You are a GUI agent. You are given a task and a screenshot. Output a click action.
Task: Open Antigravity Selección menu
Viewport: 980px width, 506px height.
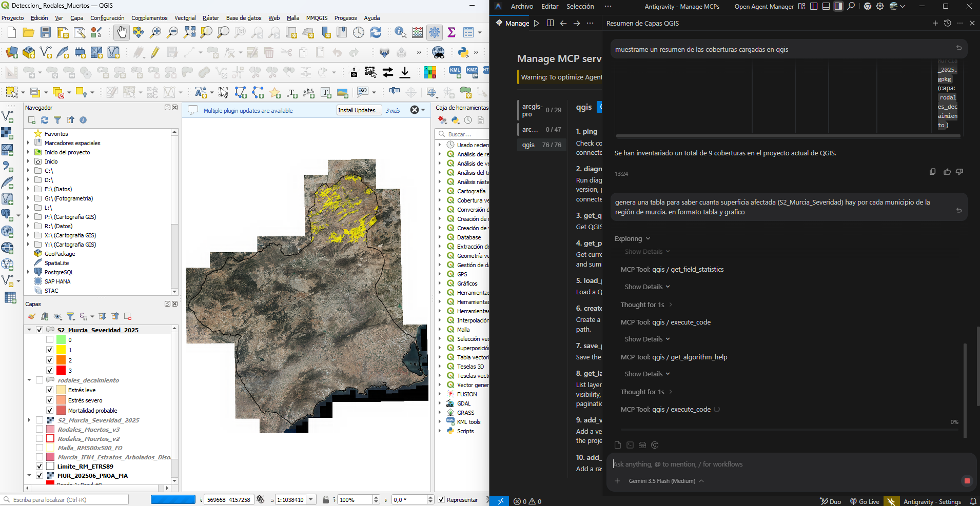click(x=580, y=6)
